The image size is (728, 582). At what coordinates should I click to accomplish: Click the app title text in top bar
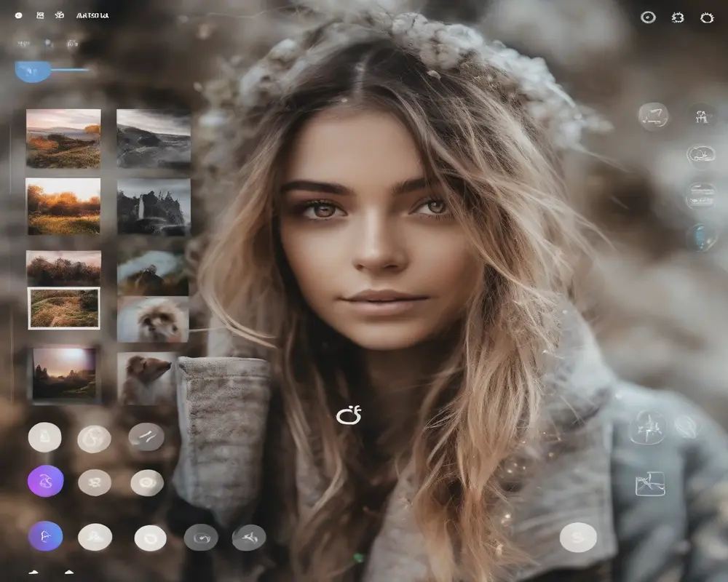pyautogui.click(x=92, y=15)
